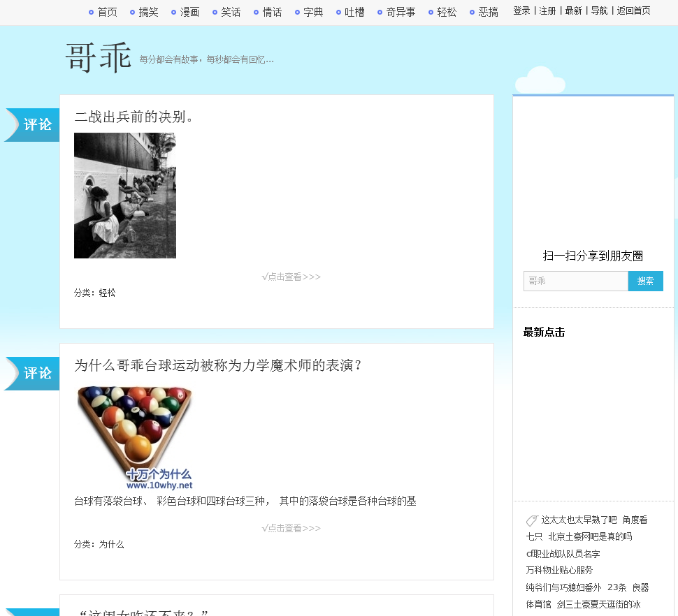Go to the 搞笑 section
The image size is (678, 616).
[x=148, y=12]
